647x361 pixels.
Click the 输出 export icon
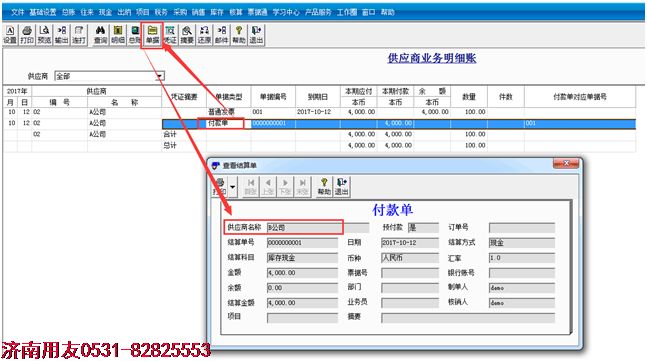pos(61,35)
